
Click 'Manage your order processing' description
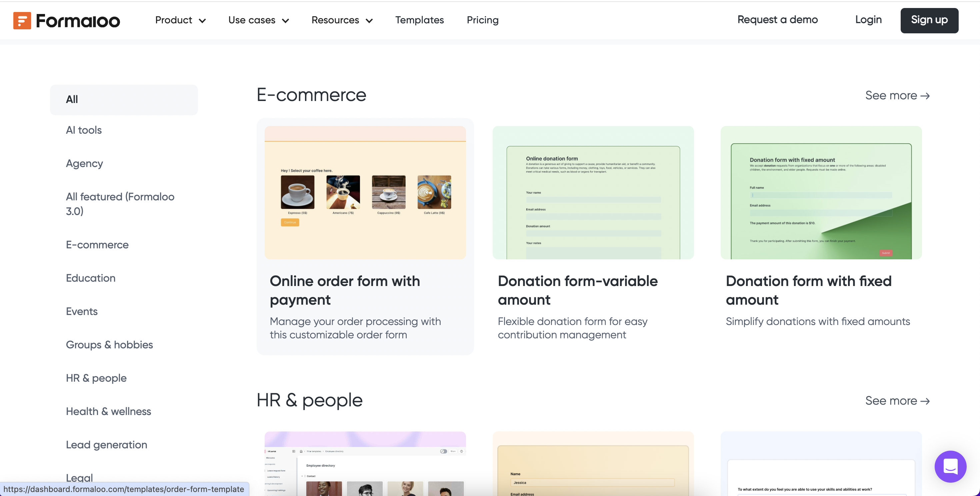(x=355, y=328)
